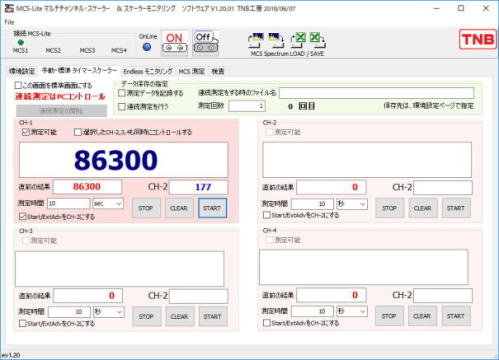The image size is (499, 360).
Task: Switch to Endless モニタリング tab
Action: pyautogui.click(x=148, y=71)
